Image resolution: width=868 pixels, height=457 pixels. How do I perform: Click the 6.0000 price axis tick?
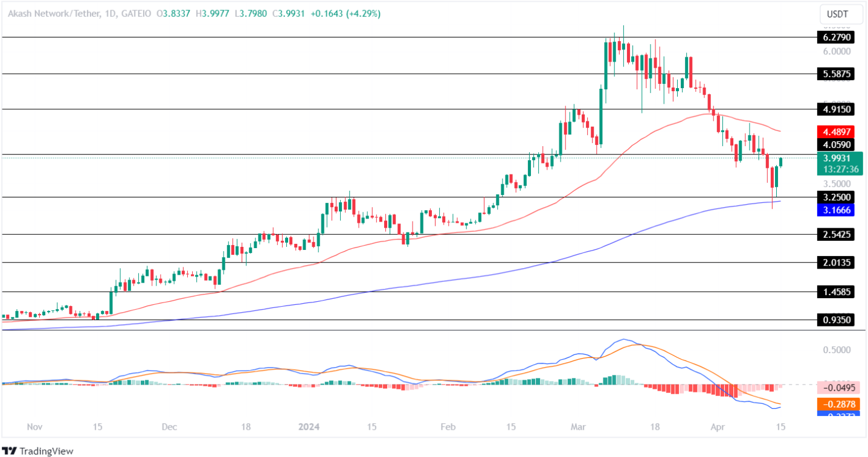point(837,52)
